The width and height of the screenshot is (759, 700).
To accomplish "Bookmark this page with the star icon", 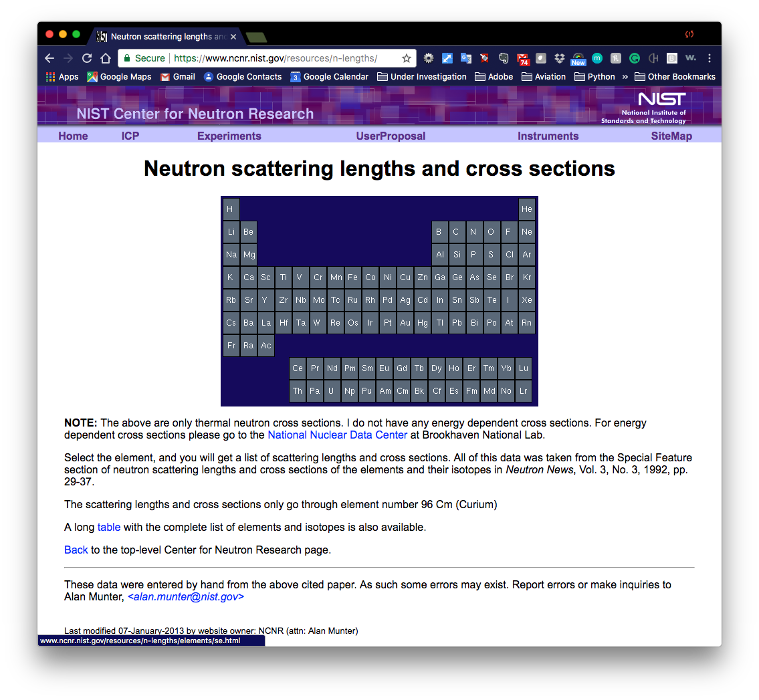I will tap(407, 58).
